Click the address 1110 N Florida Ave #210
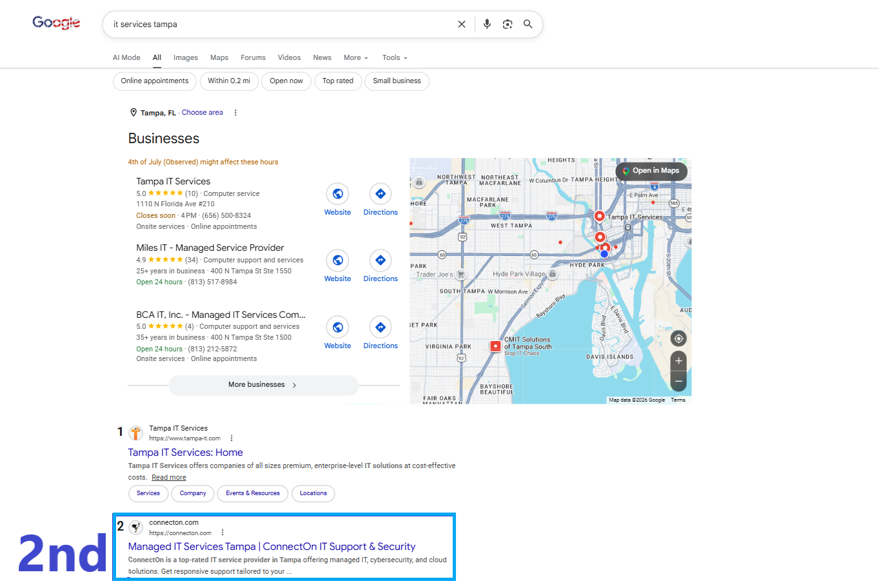Viewport: 879px width, 588px height. tap(175, 204)
